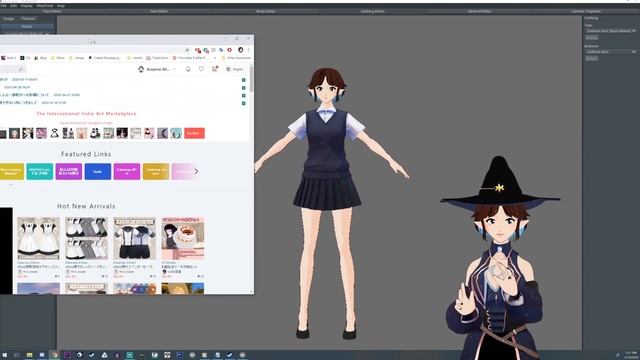This screenshot has height=360, width=640.
Task: Click the browser page vertical scrollbar
Action: click(251, 78)
